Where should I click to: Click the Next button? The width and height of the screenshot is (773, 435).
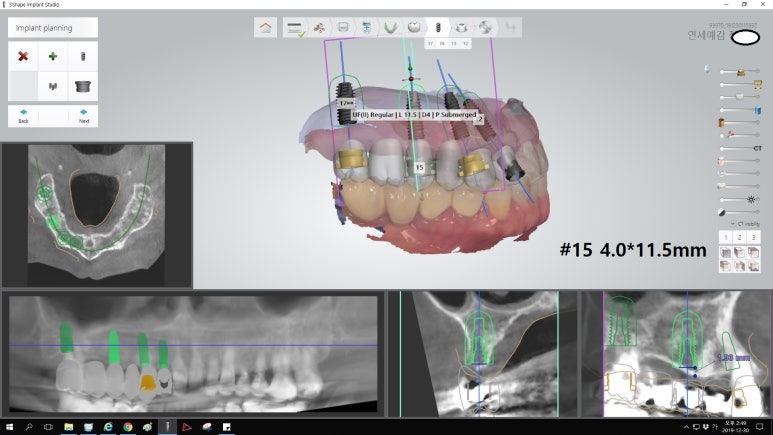point(83,115)
